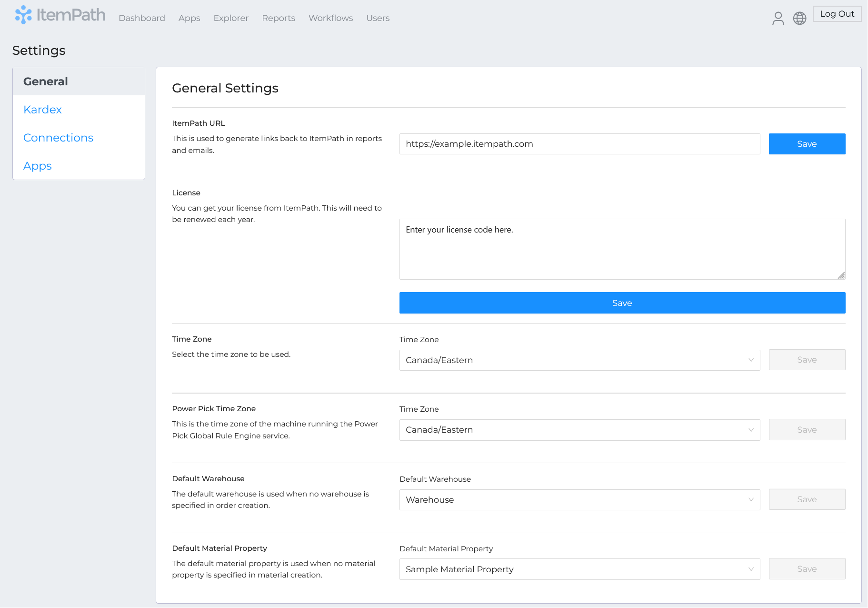Viewport: 868px width, 608px height.
Task: Open the Default Warehouse dropdown
Action: pos(579,500)
